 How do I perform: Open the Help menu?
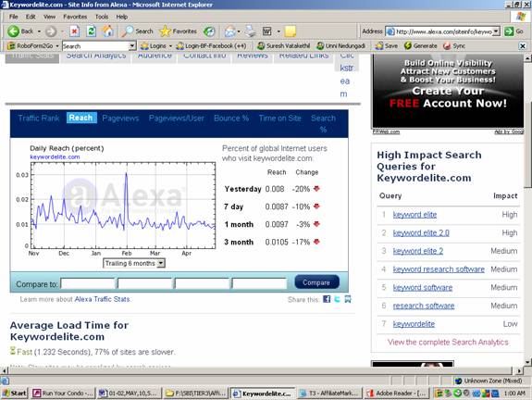click(122, 17)
